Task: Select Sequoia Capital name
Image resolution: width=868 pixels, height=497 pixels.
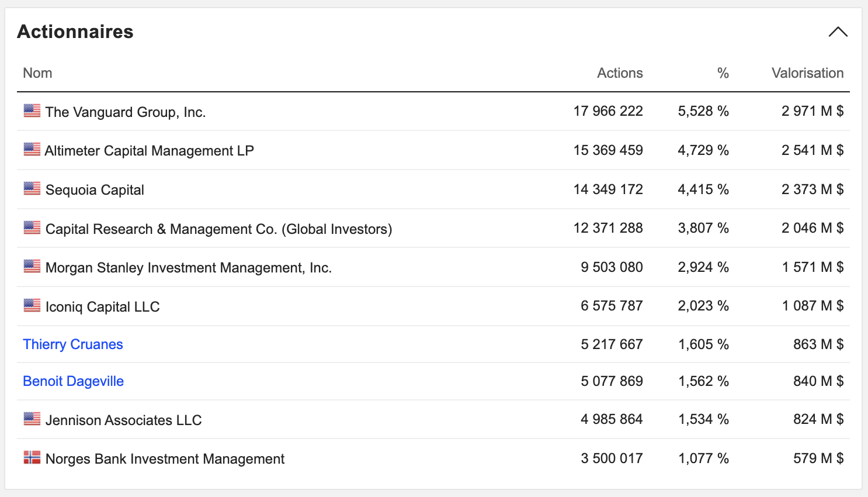Action: tap(95, 190)
